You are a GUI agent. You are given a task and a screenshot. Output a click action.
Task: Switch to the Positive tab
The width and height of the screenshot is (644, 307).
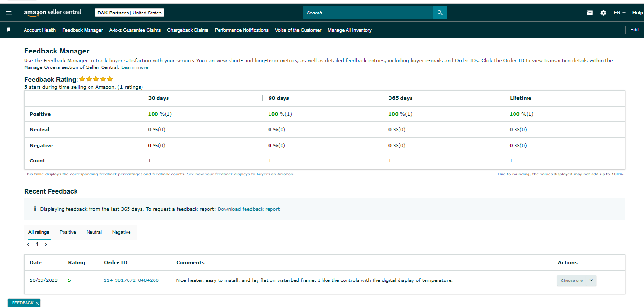pos(68,232)
